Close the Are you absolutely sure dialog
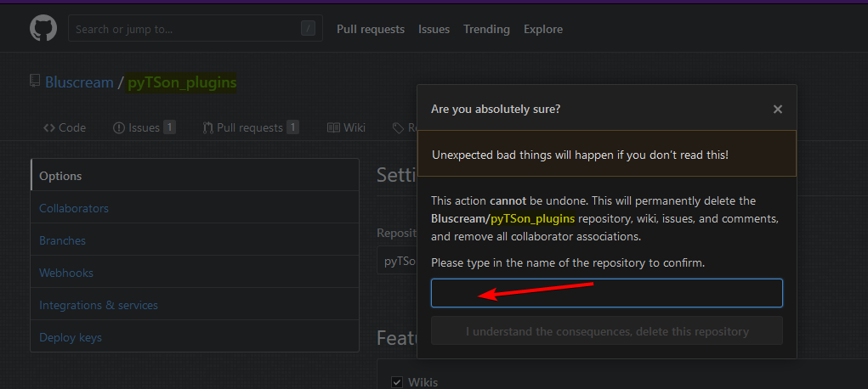868x389 pixels. pyautogui.click(x=777, y=109)
